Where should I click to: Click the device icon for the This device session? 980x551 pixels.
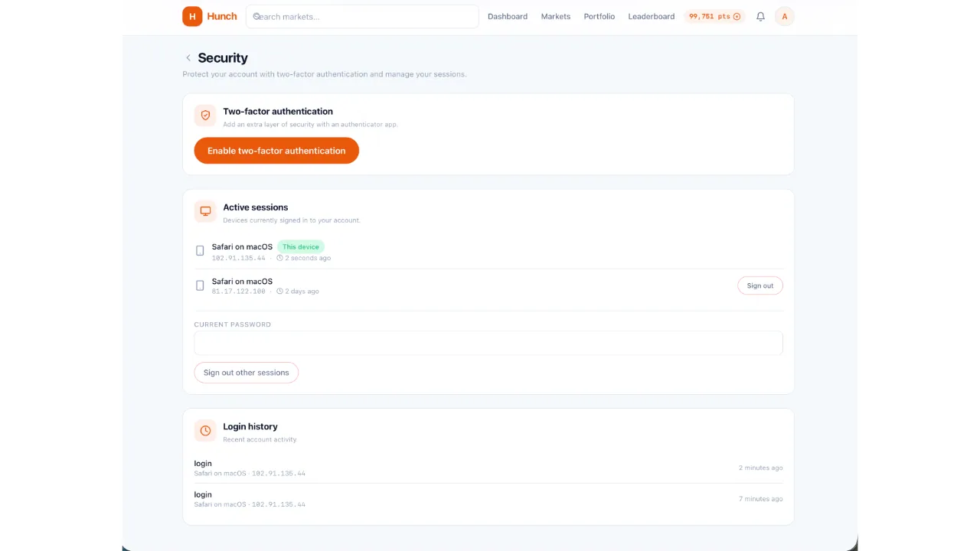200,251
